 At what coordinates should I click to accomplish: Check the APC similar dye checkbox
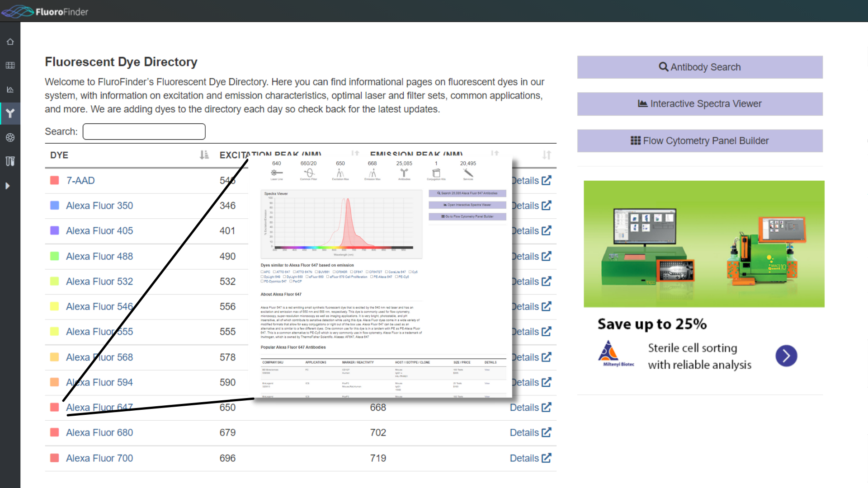pos(262,272)
